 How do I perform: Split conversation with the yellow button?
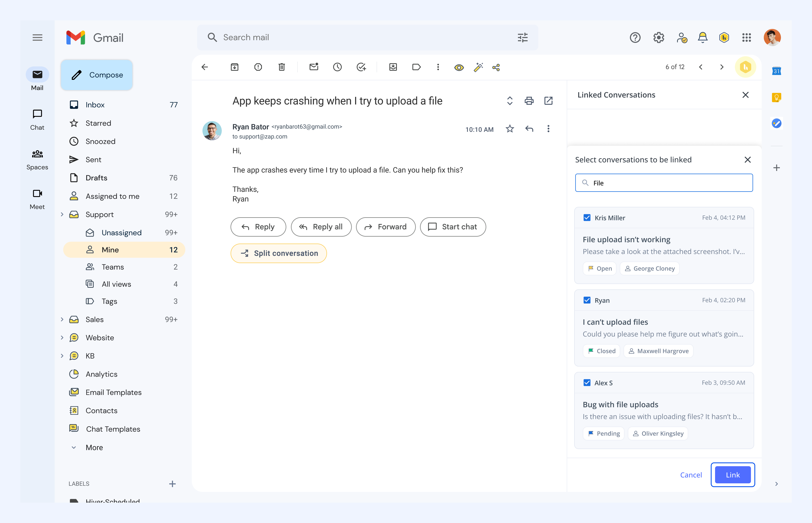[279, 253]
